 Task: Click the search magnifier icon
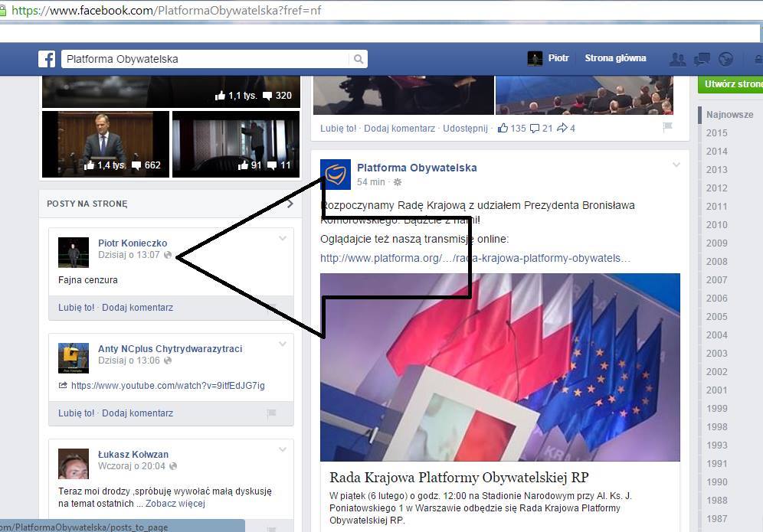(358, 59)
